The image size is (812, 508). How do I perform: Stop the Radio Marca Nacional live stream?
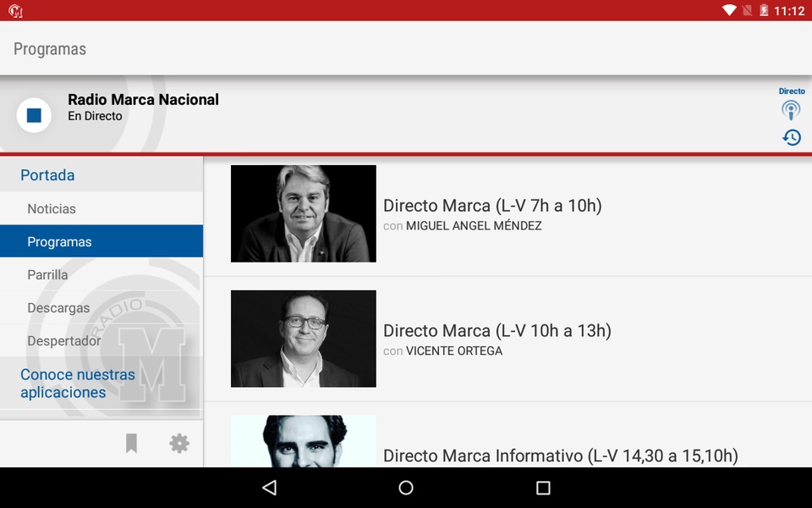(x=34, y=115)
